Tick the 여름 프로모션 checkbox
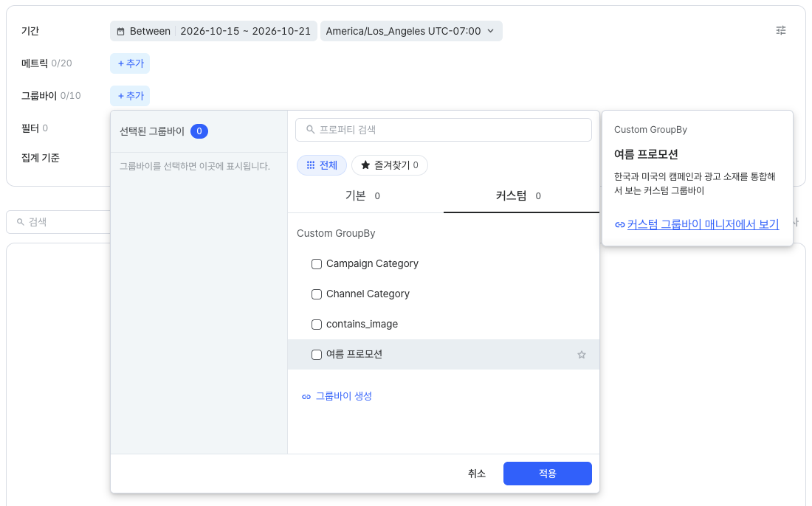This screenshot has width=812, height=506. point(317,354)
